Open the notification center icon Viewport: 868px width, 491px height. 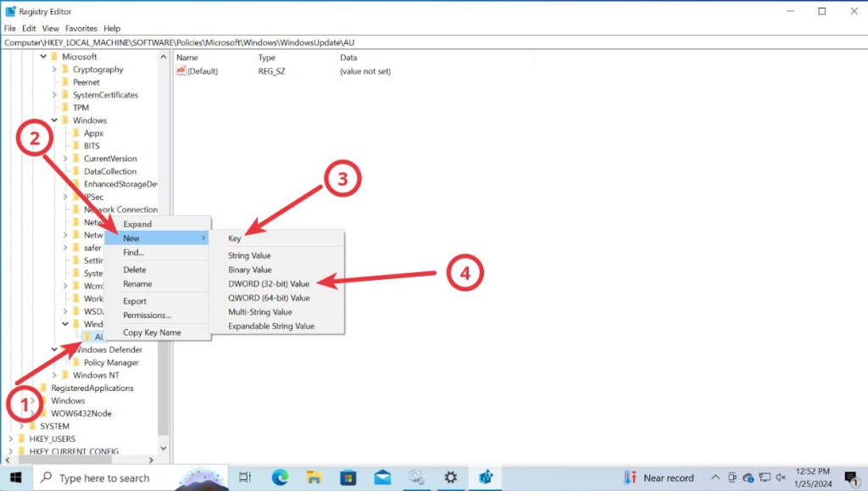coord(851,478)
